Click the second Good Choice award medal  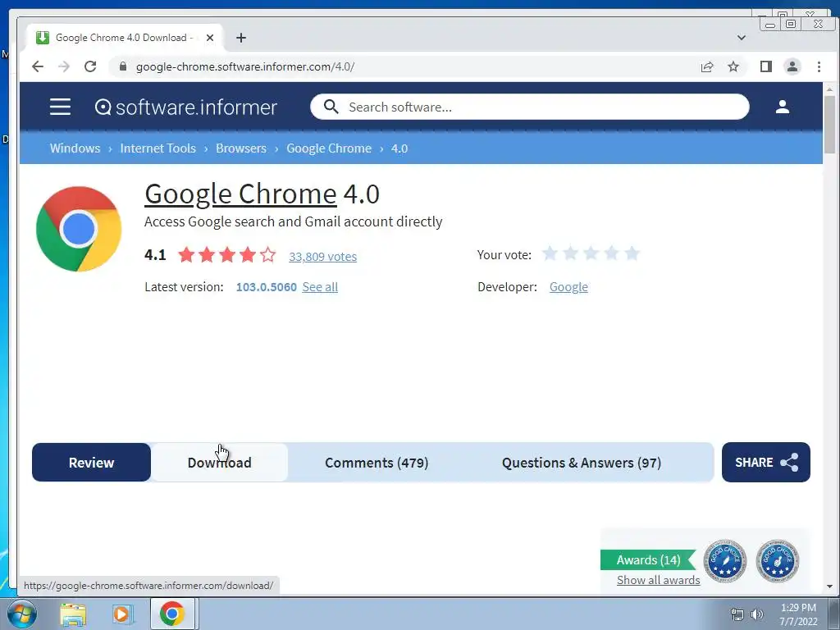coord(778,561)
